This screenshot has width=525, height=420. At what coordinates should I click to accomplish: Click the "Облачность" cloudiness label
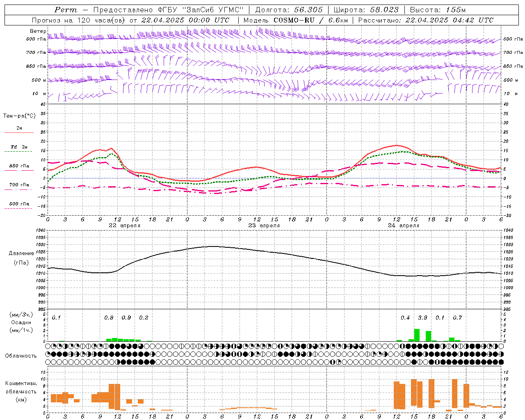point(21,356)
